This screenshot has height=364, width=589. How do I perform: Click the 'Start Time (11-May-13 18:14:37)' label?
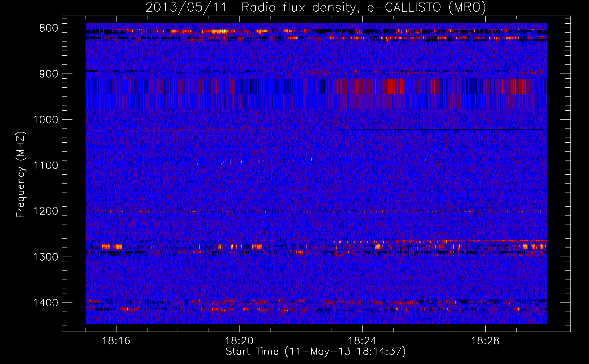coord(316,352)
